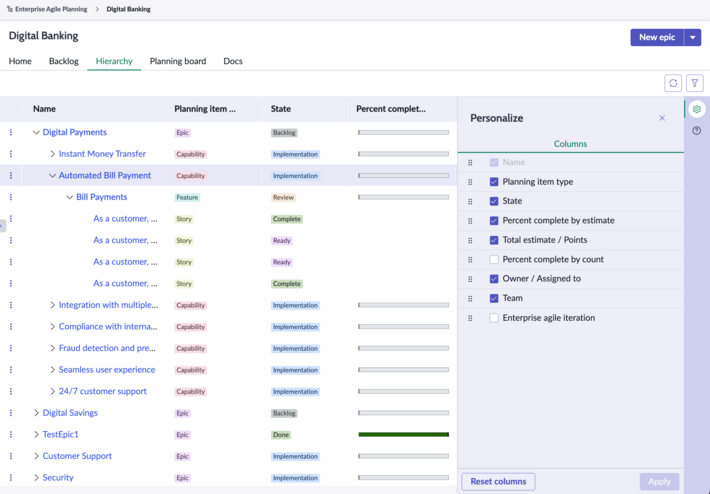Open the Digital Savings epic link

tap(70, 413)
